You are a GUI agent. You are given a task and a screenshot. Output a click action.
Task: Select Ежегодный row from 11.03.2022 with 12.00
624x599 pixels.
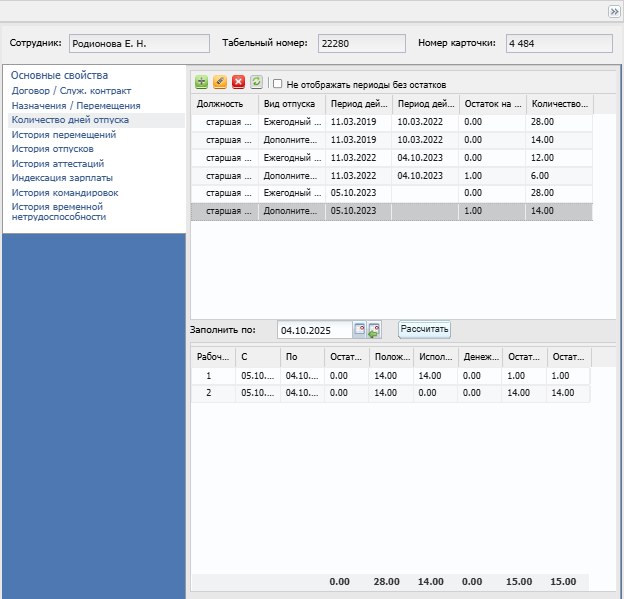coord(392,158)
